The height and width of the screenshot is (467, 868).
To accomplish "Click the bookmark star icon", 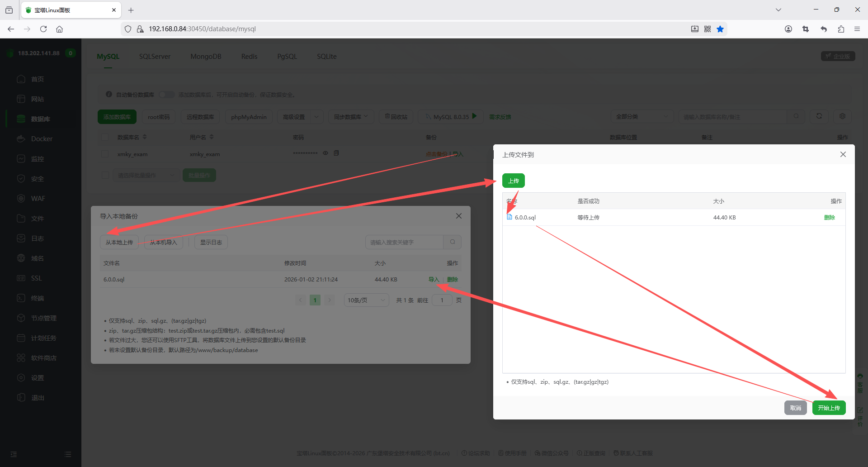I will click(x=720, y=29).
